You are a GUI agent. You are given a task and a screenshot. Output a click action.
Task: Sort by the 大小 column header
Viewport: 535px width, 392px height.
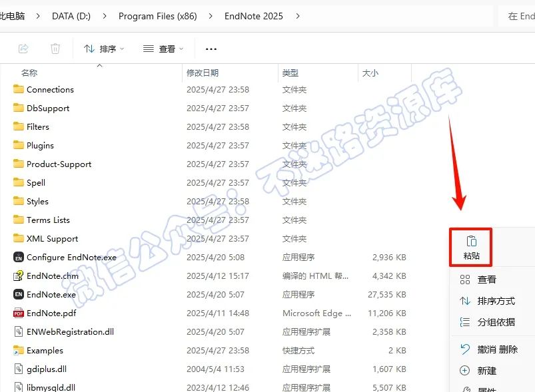click(370, 73)
